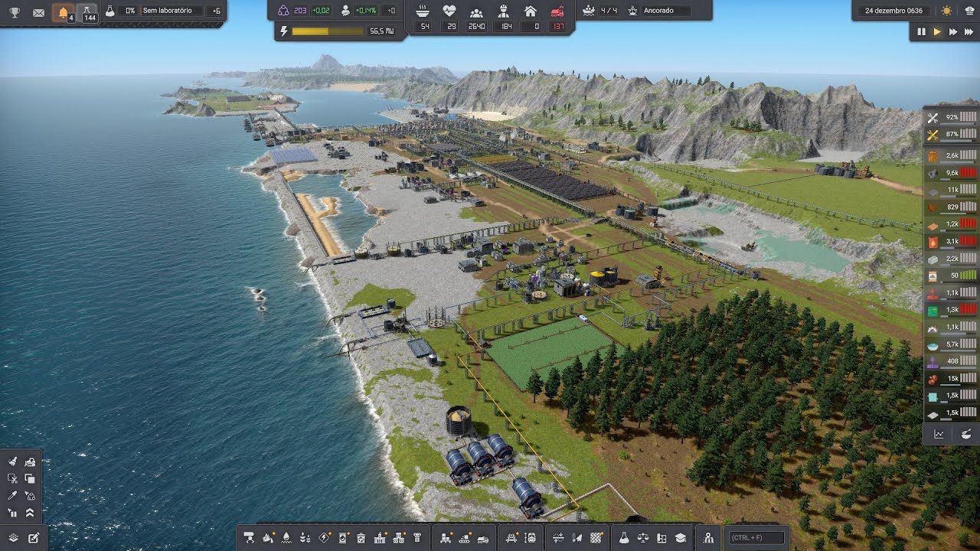Viewport: 980px width, 551px height.
Task: Click the gold wrench maintenance 87% row
Action: click(x=952, y=134)
